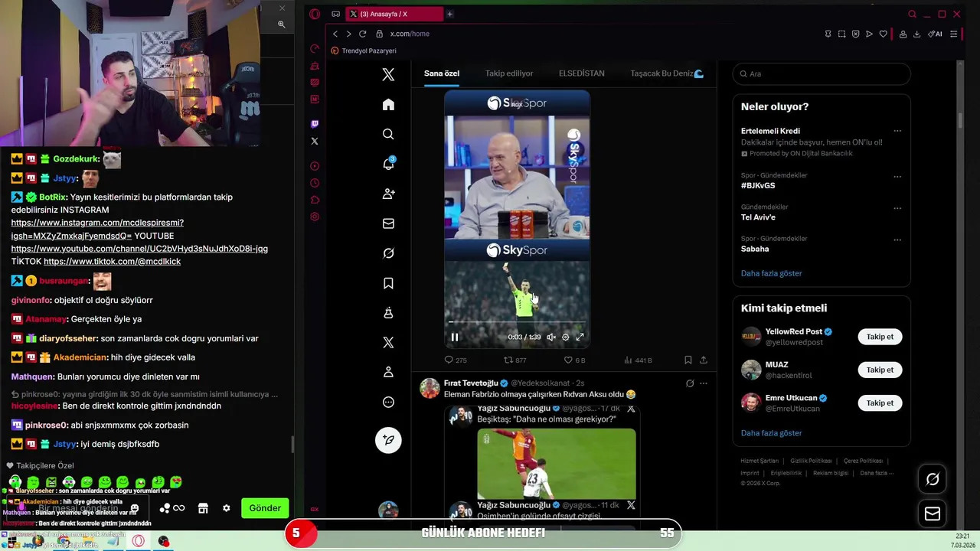This screenshot has height=551, width=980.
Task: Open Notifications bell in X sidebar
Action: click(388, 164)
